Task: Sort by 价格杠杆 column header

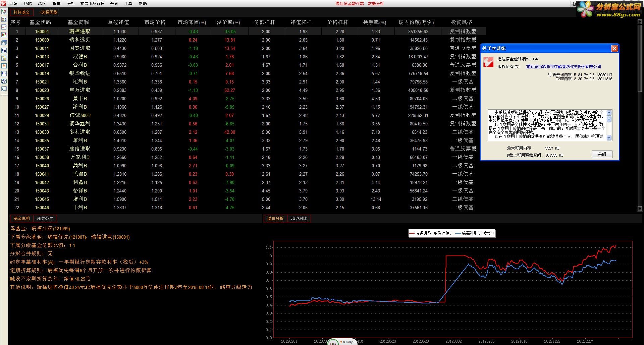Action: point(338,22)
